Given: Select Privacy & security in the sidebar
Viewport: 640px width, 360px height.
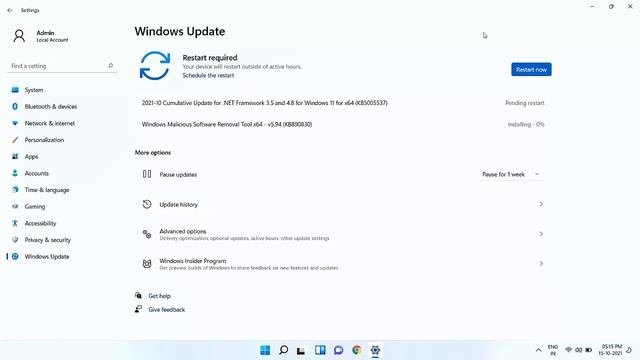Looking at the screenshot, I should point(61,240).
